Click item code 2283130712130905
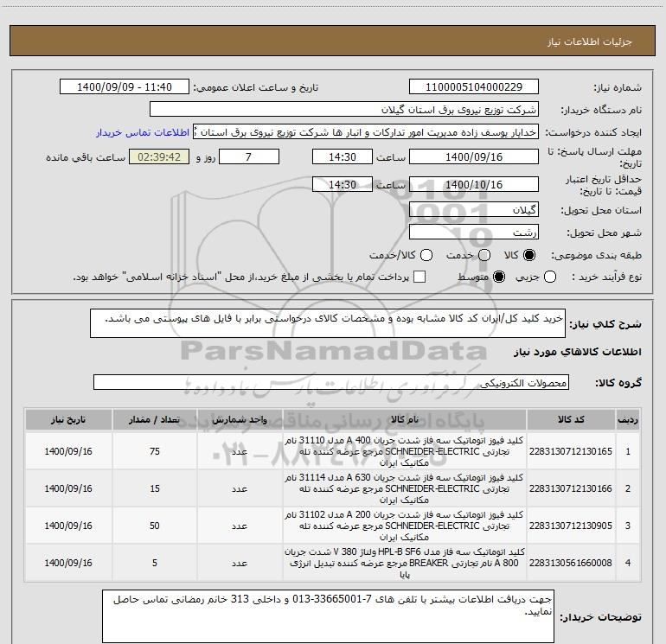 (x=571, y=526)
